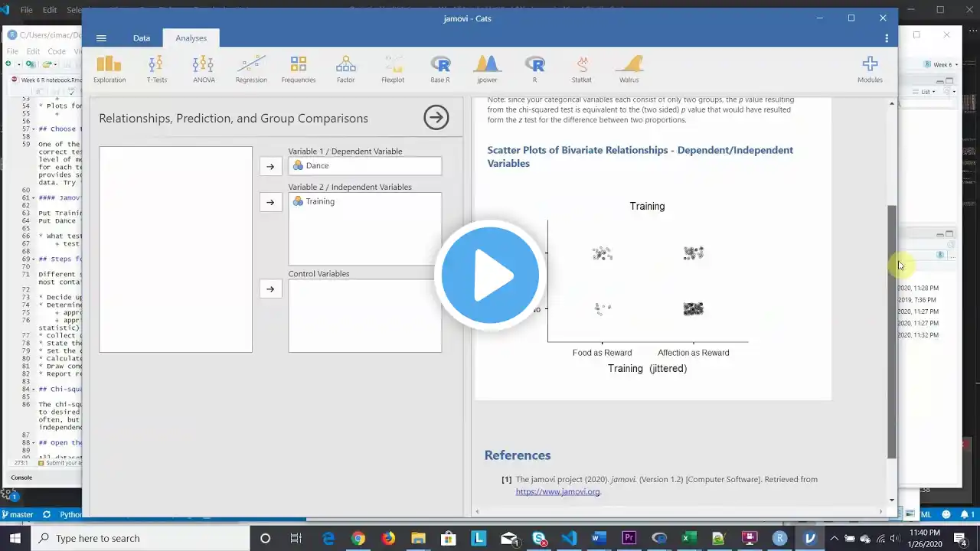This screenshot has width=980, height=551.
Task: Open the jamovi.org reference link
Action: click(x=557, y=491)
